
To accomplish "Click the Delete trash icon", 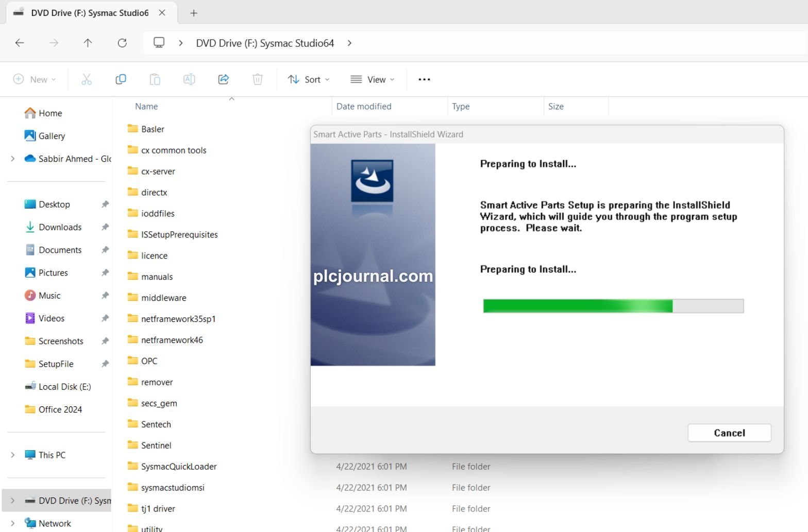I will (258, 79).
